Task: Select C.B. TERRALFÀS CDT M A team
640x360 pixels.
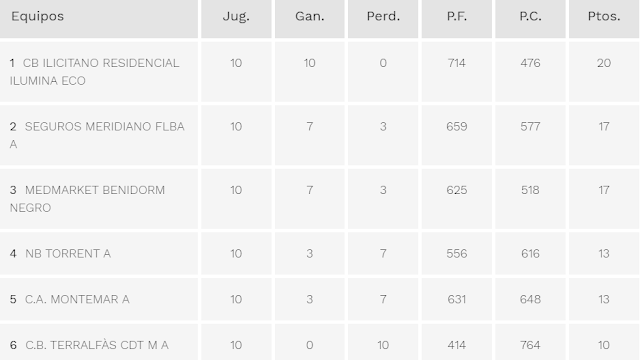Action: [97, 345]
